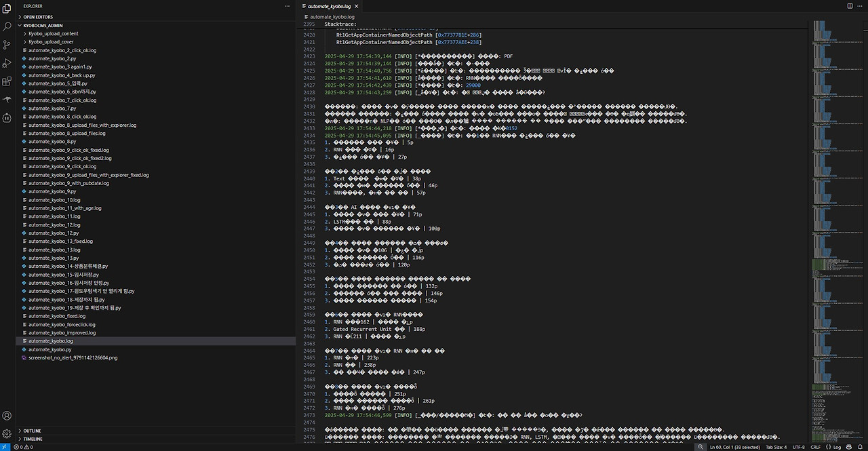The height and width of the screenshot is (451, 868).
Task: Expand the OPEN EDITORS section
Action: (x=155, y=17)
